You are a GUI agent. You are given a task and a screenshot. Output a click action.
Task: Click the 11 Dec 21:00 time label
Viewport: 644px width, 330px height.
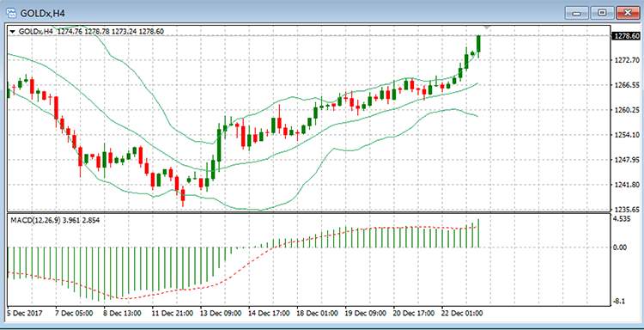tap(172, 313)
